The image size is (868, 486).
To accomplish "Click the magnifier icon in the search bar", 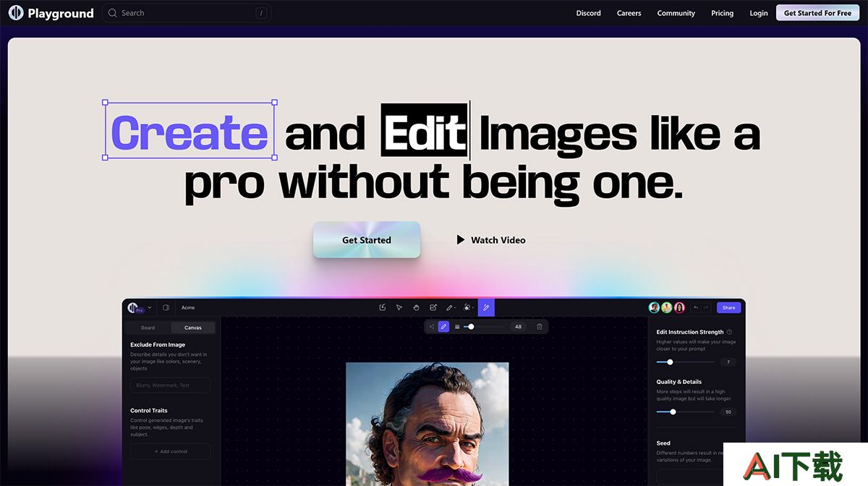I will [112, 13].
